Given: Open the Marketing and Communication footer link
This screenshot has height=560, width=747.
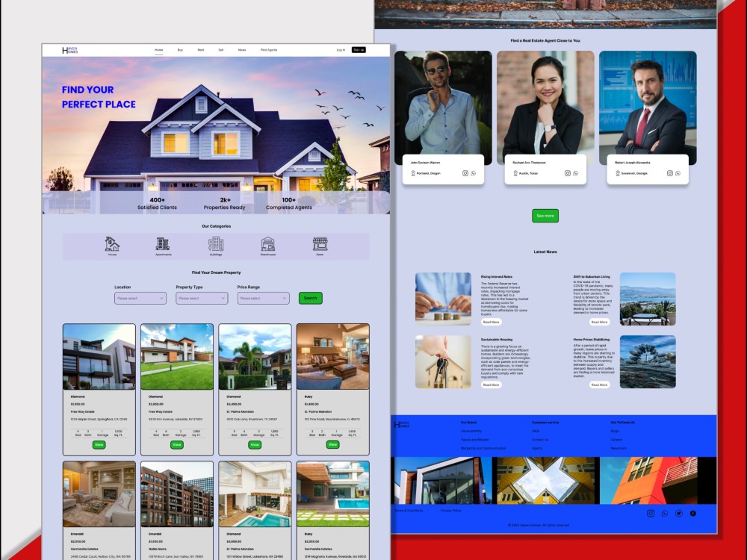Looking at the screenshot, I should [483, 448].
